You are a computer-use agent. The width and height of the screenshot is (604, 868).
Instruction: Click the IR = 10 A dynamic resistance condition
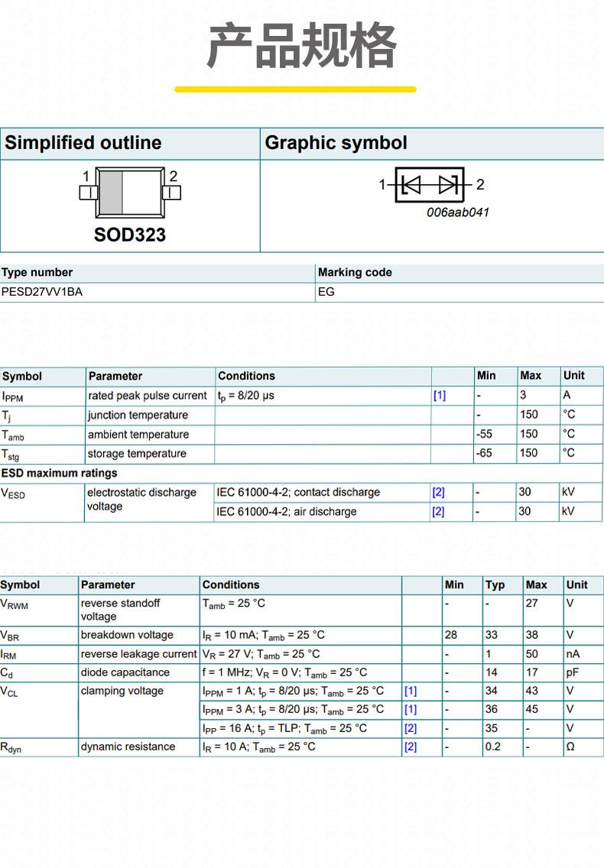pos(258,747)
